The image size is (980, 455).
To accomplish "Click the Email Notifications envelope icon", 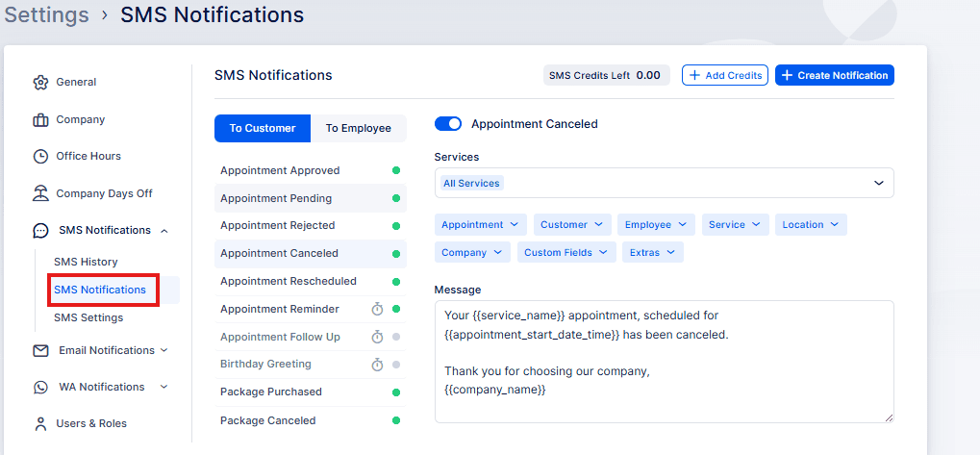I will 40,350.
